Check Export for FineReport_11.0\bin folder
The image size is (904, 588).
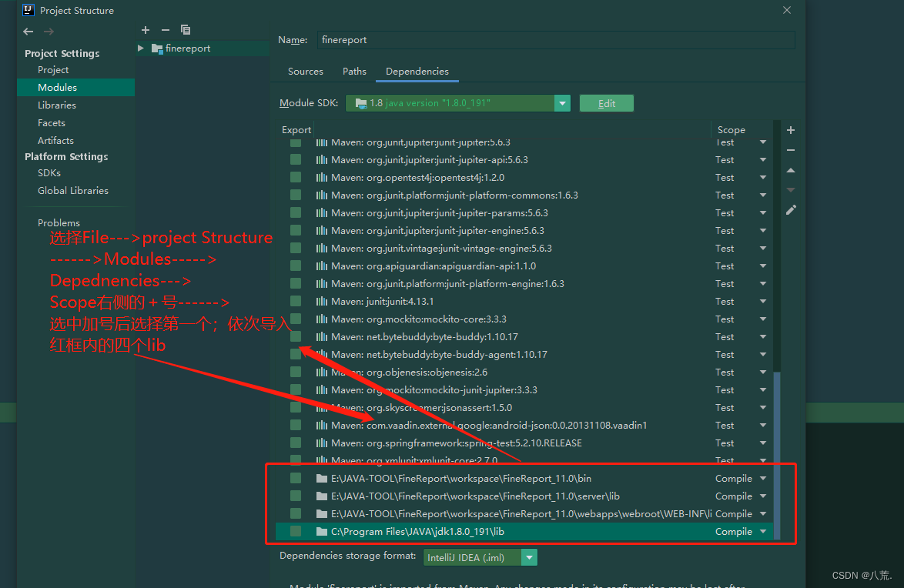coord(296,479)
